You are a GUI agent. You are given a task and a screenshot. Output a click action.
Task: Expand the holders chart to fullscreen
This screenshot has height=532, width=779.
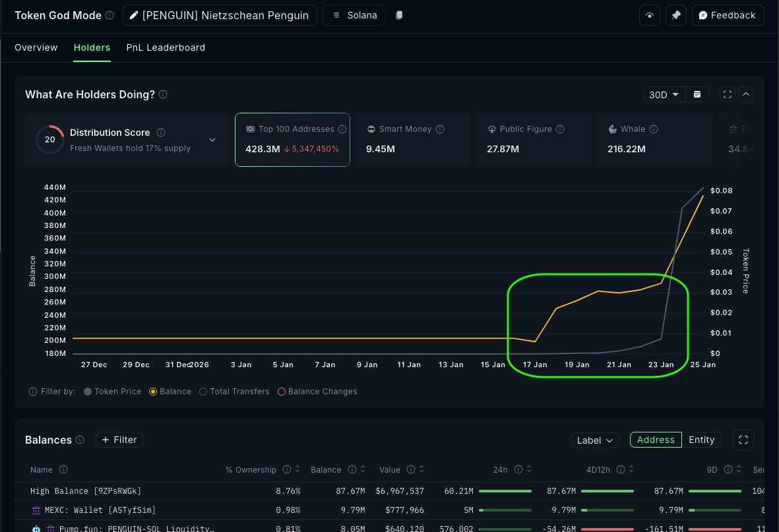coord(727,94)
